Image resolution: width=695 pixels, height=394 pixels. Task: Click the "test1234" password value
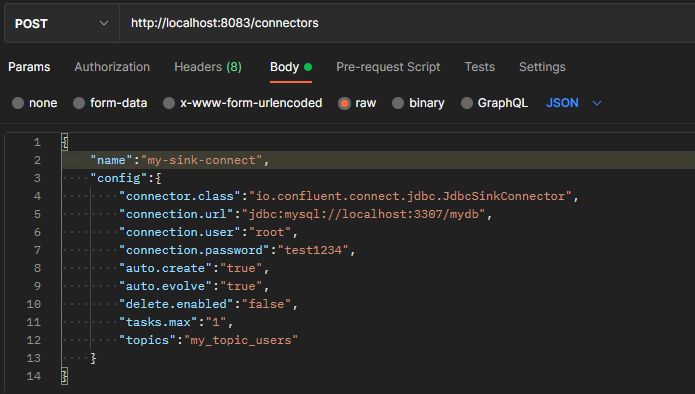coord(313,250)
